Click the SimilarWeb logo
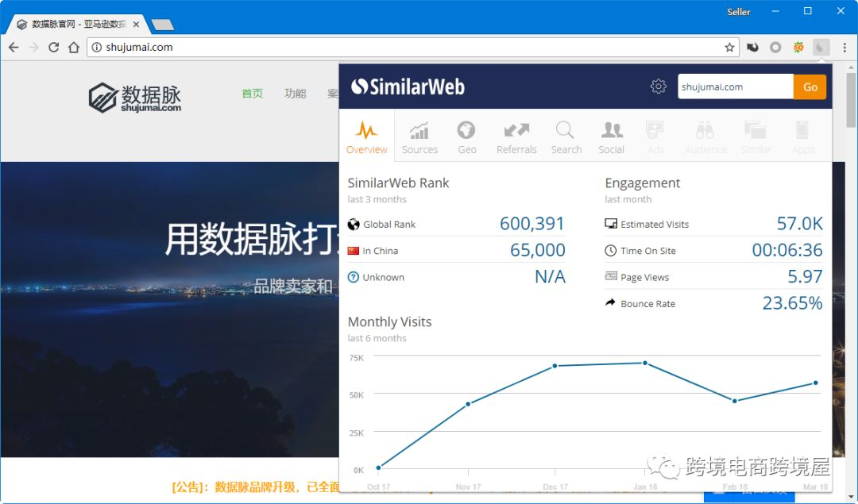 (x=408, y=87)
